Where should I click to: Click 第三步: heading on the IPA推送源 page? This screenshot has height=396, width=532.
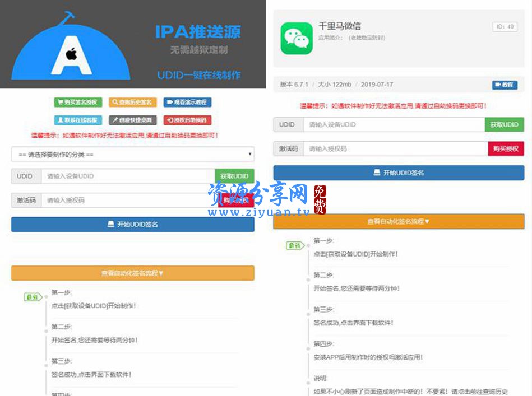[x=62, y=361]
